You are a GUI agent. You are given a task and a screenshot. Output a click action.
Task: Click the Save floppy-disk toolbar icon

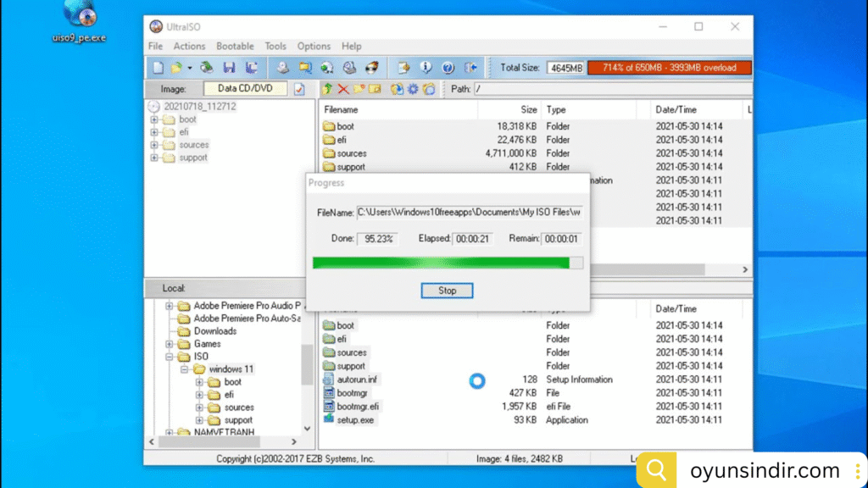229,68
